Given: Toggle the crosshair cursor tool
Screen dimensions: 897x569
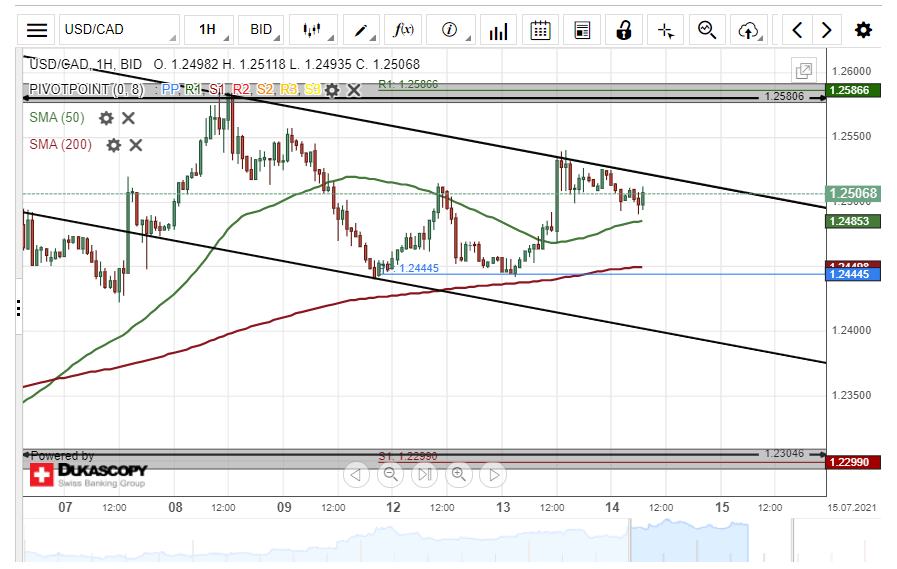Looking at the screenshot, I should [x=666, y=30].
